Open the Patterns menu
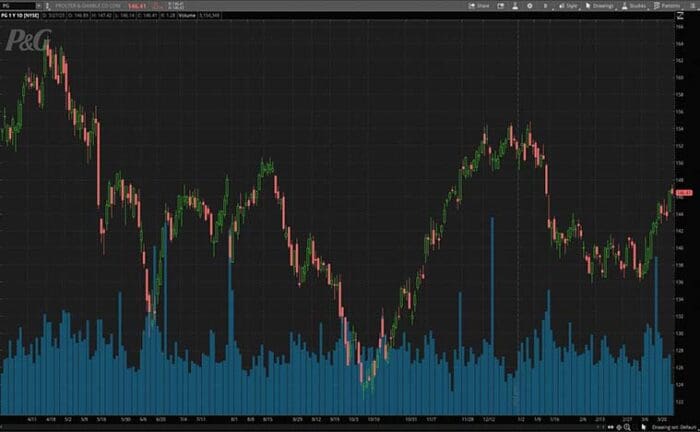 (x=667, y=6)
